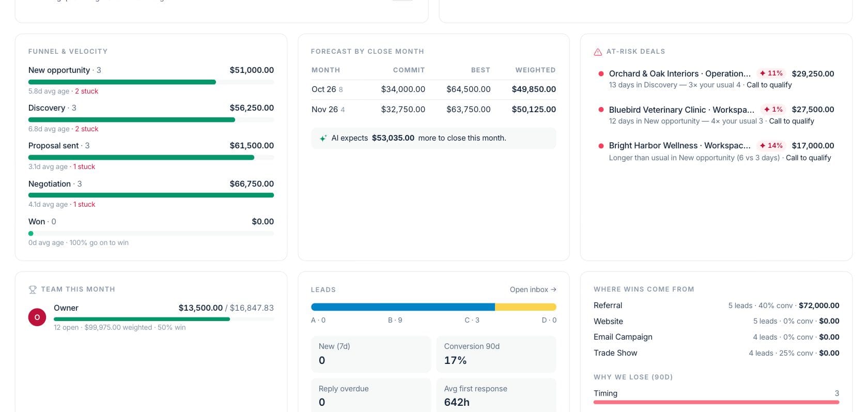Viewport: 868px width, 412px height.
Task: Click 'Call to qualify' for Bluebird Veterinary
Action: tap(792, 121)
